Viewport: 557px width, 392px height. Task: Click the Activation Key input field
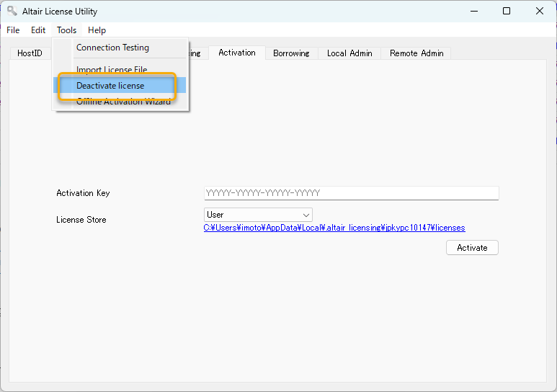pos(352,193)
